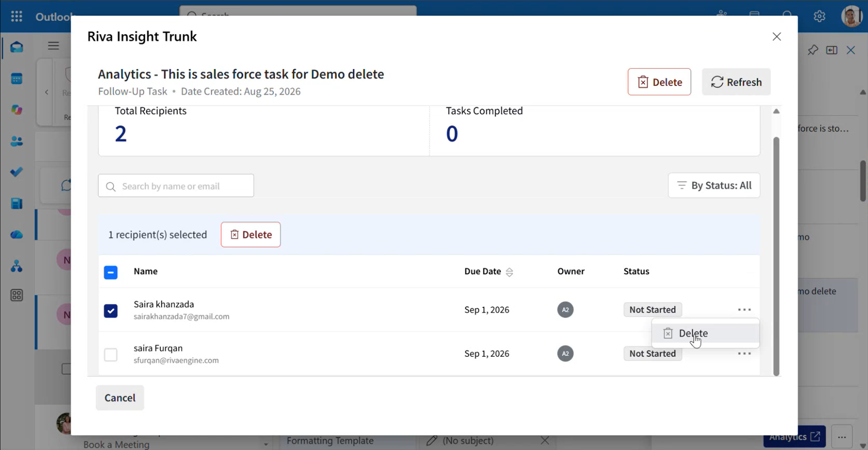The image size is (868, 450).
Task: Open the three dots menu beside Analytics
Action: (842, 437)
